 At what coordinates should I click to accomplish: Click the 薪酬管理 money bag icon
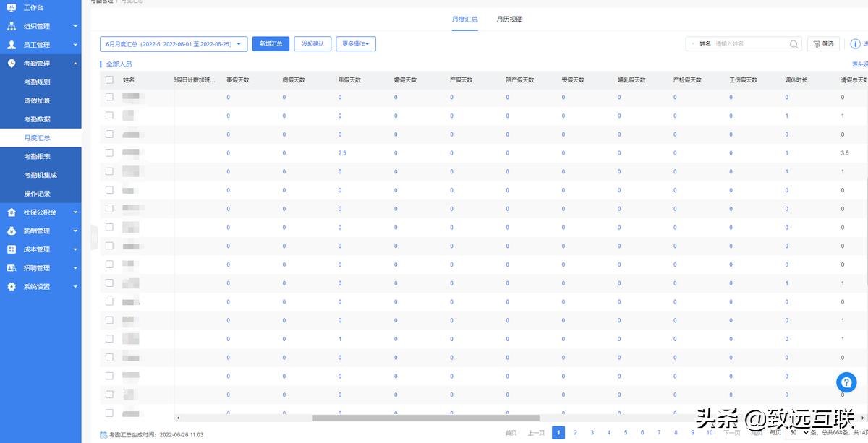tap(11, 231)
